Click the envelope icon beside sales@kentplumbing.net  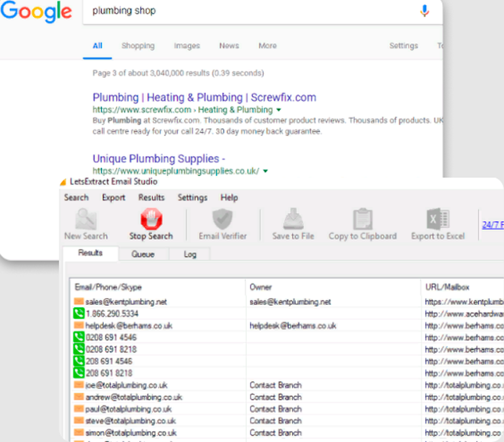pyautogui.click(x=79, y=301)
